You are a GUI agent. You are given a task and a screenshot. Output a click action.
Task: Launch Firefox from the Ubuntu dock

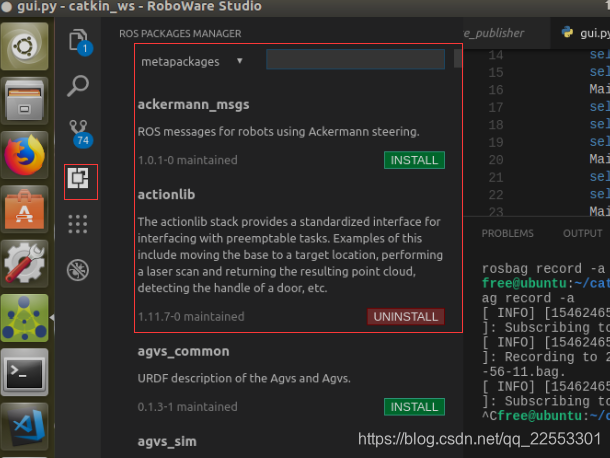click(25, 155)
